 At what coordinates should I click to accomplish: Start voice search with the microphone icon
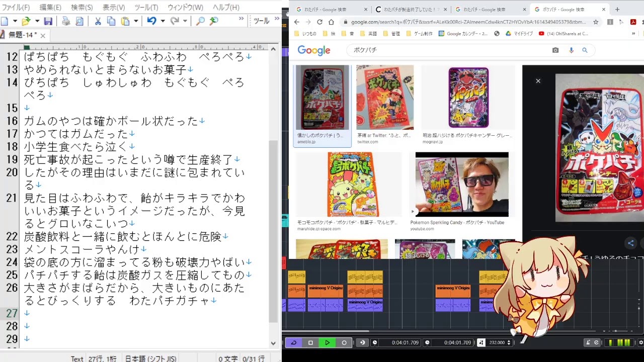(571, 50)
